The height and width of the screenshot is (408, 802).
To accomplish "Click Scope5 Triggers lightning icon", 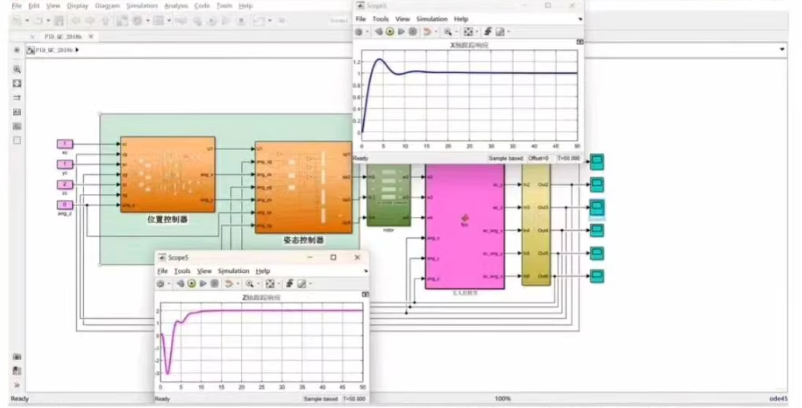I will click(x=289, y=284).
